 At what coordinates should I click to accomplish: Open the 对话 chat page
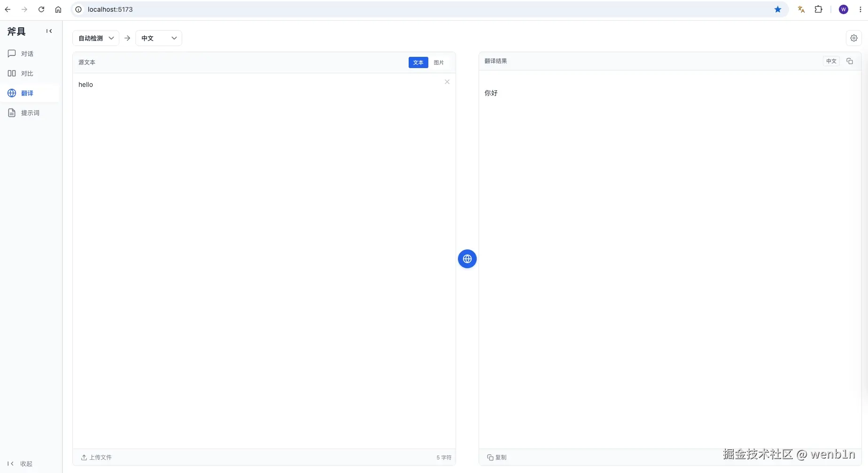tap(30, 54)
